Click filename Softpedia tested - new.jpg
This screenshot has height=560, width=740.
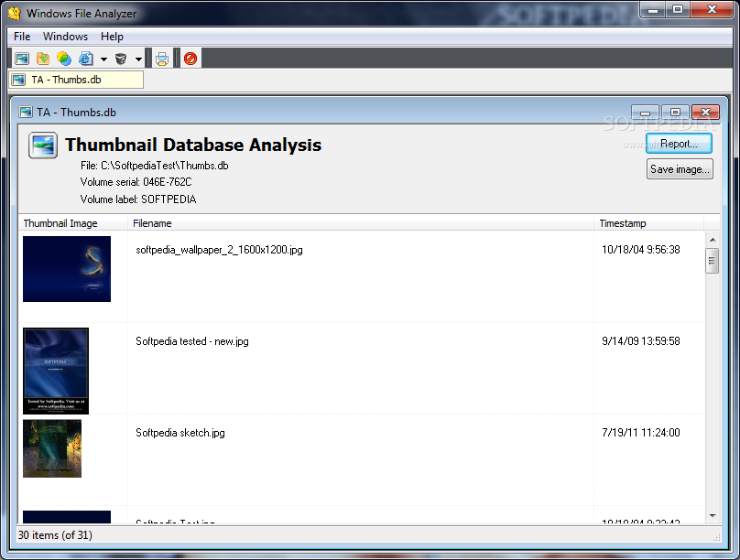(x=192, y=341)
